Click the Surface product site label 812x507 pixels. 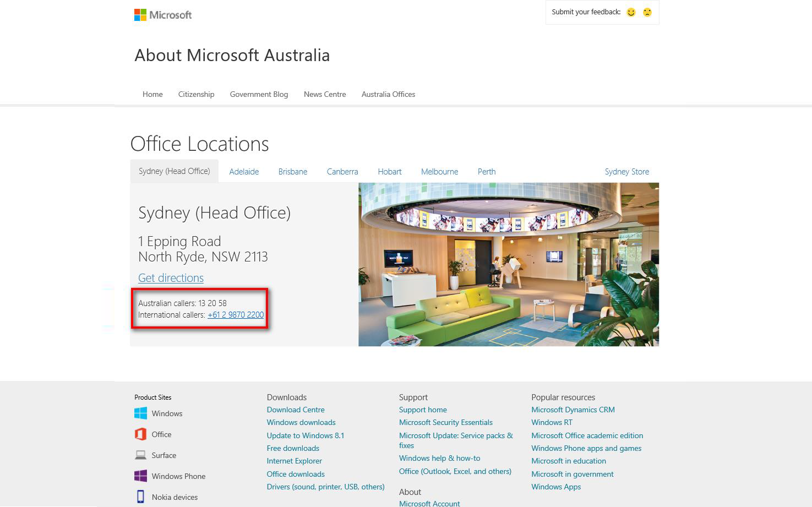pyautogui.click(x=164, y=455)
